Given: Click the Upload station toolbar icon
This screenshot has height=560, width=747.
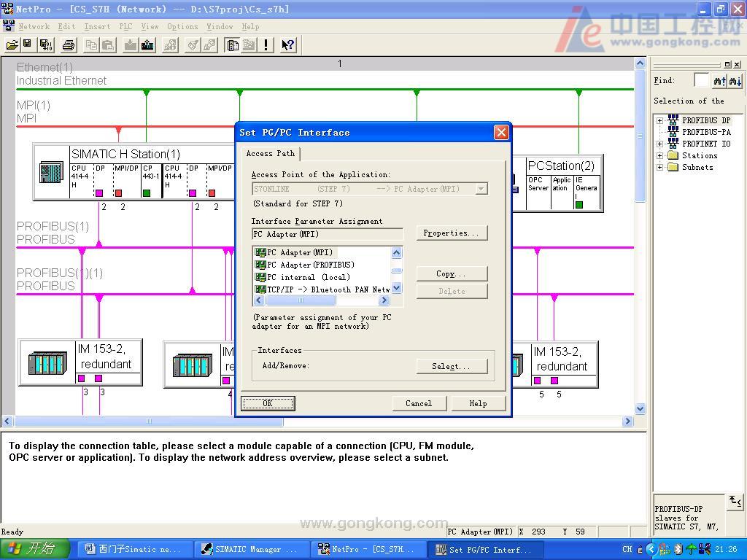Looking at the screenshot, I should (x=147, y=44).
